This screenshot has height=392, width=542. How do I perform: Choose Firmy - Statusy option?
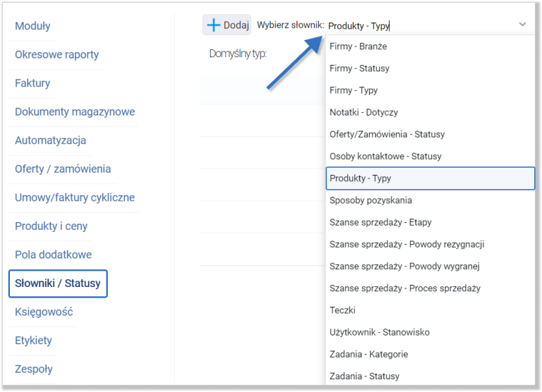[359, 68]
